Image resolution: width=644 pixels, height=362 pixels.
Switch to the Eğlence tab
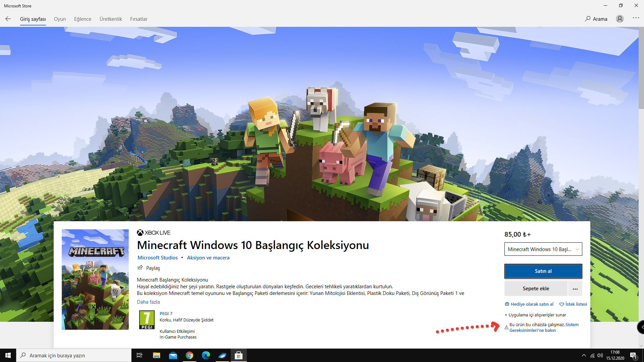point(83,19)
